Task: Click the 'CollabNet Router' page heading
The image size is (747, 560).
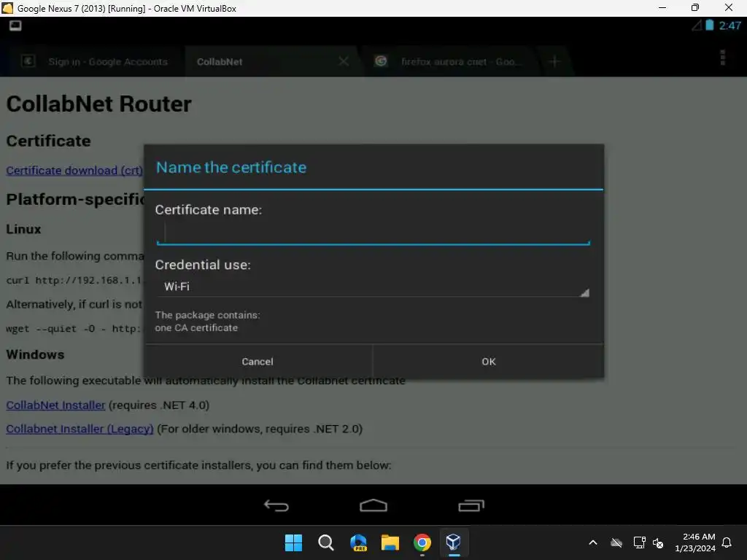Action: [x=99, y=104]
